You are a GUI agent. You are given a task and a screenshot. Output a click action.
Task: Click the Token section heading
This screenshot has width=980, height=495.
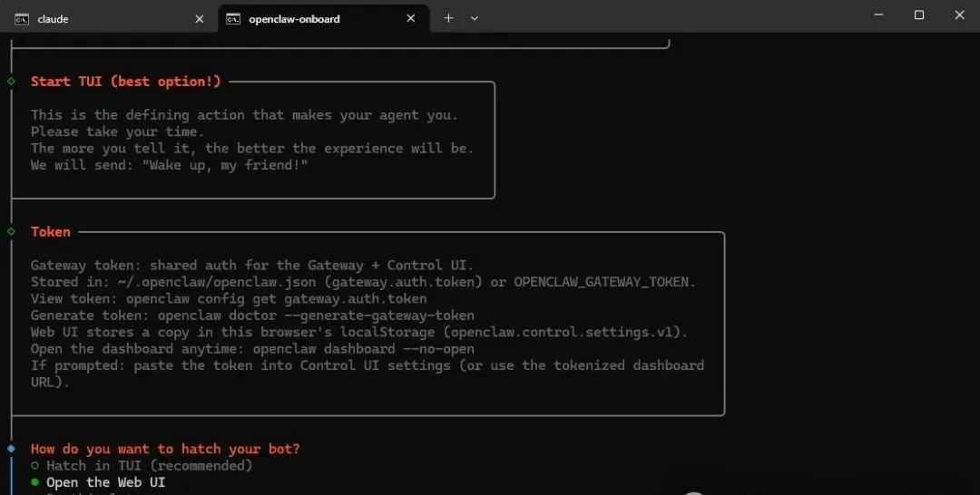click(x=51, y=231)
